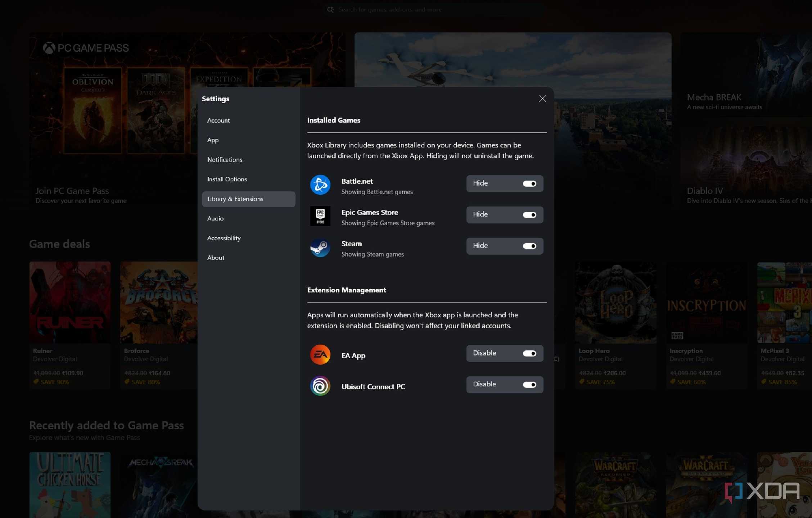Image resolution: width=812 pixels, height=518 pixels.
Task: Toggle Hide switch for Battle.net games
Action: coord(529,184)
